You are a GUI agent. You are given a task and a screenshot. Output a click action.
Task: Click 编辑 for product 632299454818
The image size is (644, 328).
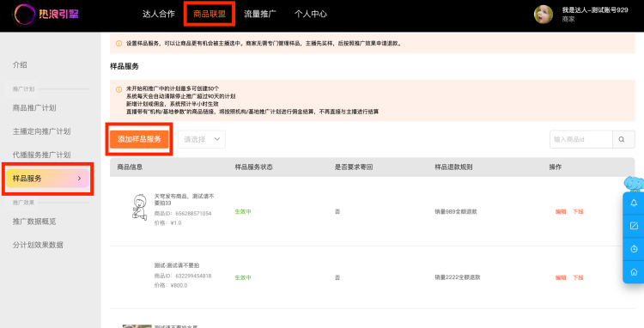561,278
